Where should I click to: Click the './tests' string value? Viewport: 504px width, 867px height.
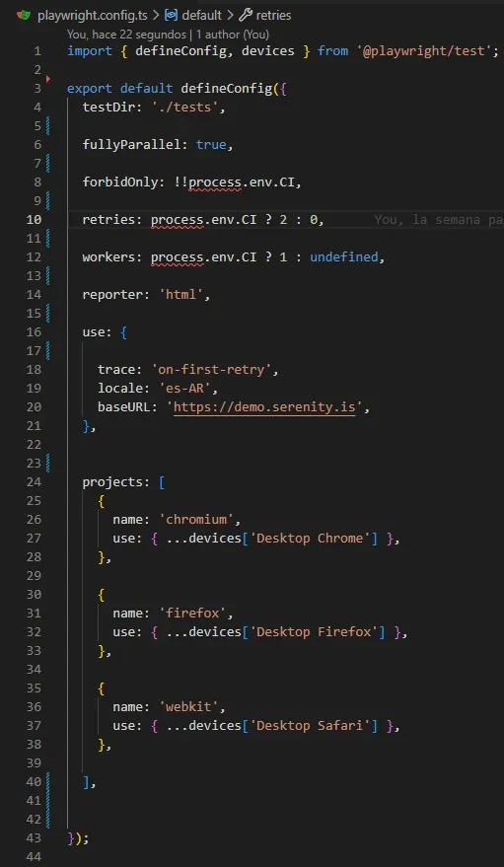click(184, 108)
